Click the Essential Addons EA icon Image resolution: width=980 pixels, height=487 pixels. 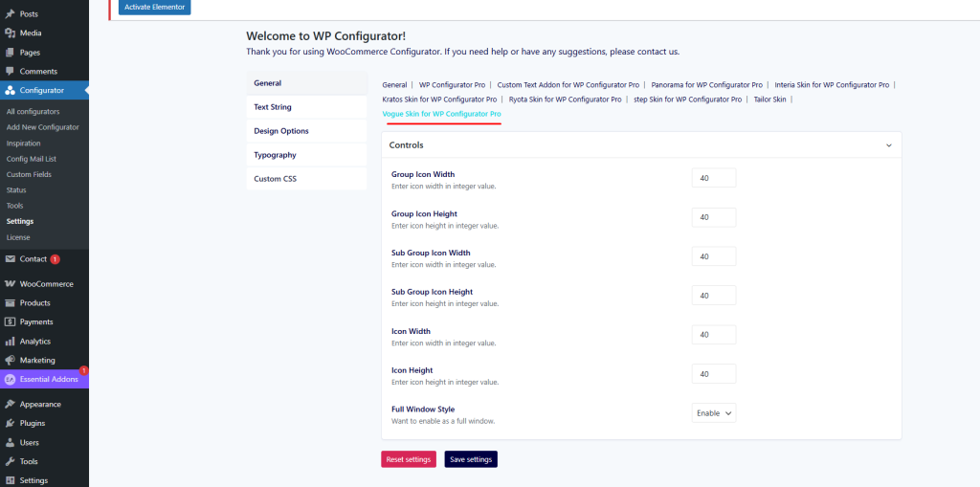tap(10, 380)
